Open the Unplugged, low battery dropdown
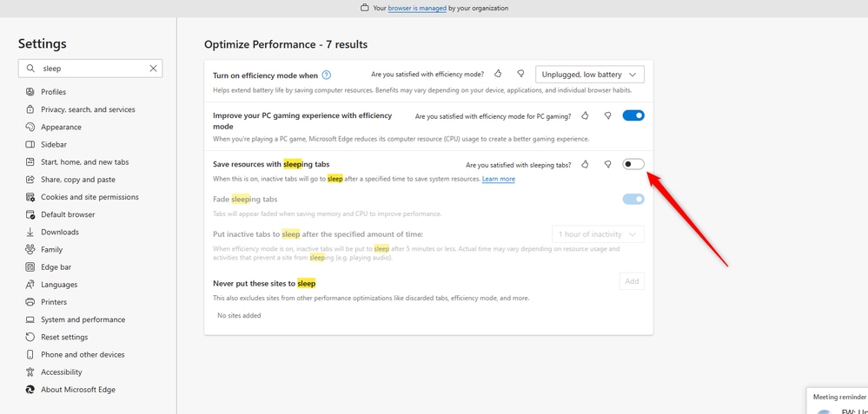This screenshot has height=414, width=868. 590,75
